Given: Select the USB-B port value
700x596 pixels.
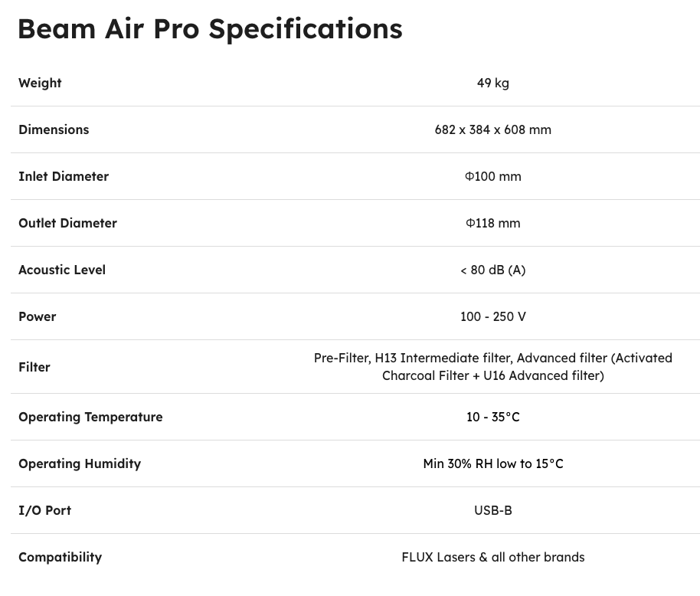Looking at the screenshot, I should [492, 510].
